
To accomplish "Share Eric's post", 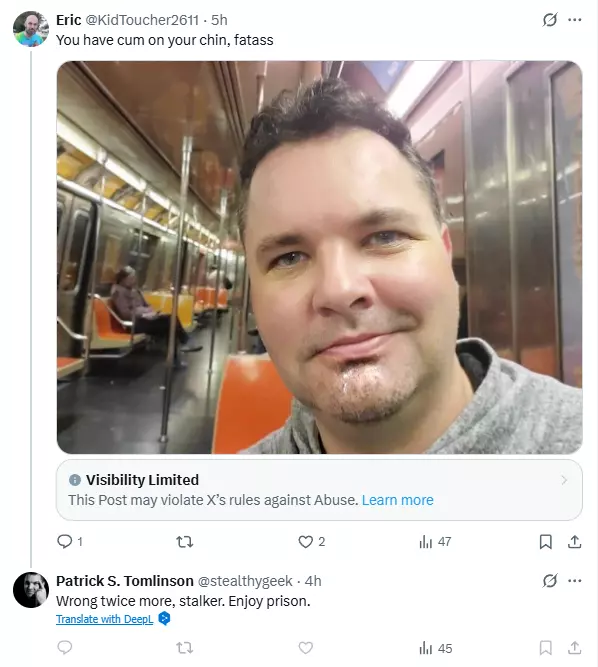I will point(575,542).
